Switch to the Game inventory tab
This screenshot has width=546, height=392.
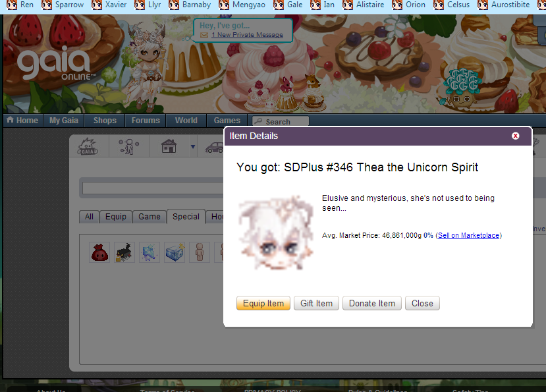pyautogui.click(x=150, y=217)
